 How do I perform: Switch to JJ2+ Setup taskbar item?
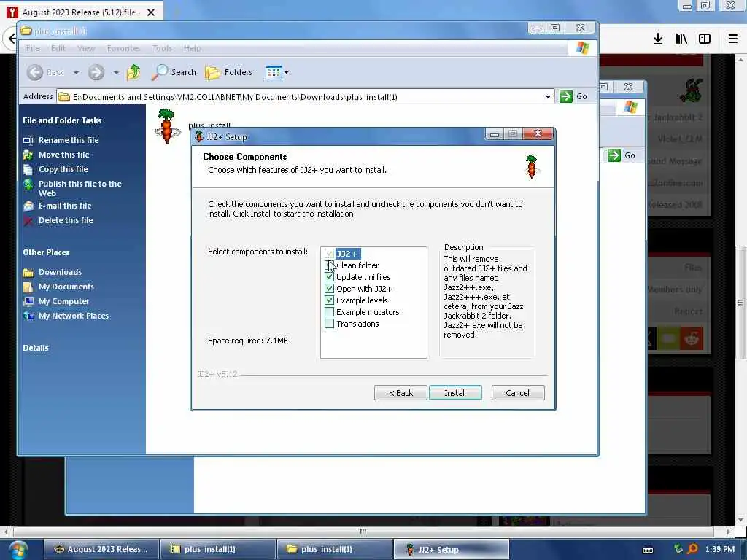pyautogui.click(x=451, y=549)
